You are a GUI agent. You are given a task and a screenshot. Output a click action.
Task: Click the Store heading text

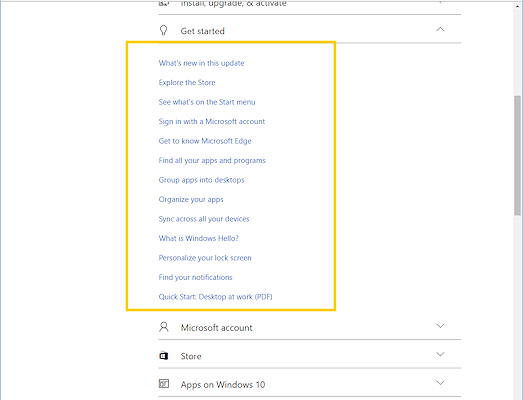tap(191, 356)
